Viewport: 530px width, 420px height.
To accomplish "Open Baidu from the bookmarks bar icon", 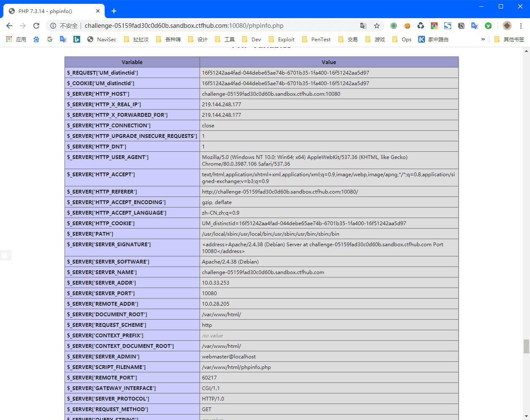I will (x=36, y=39).
